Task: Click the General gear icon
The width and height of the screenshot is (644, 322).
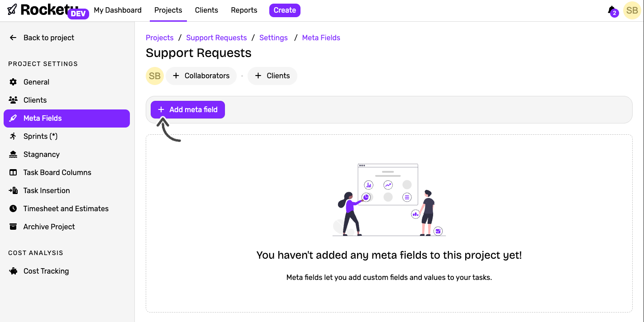Action: point(14,82)
